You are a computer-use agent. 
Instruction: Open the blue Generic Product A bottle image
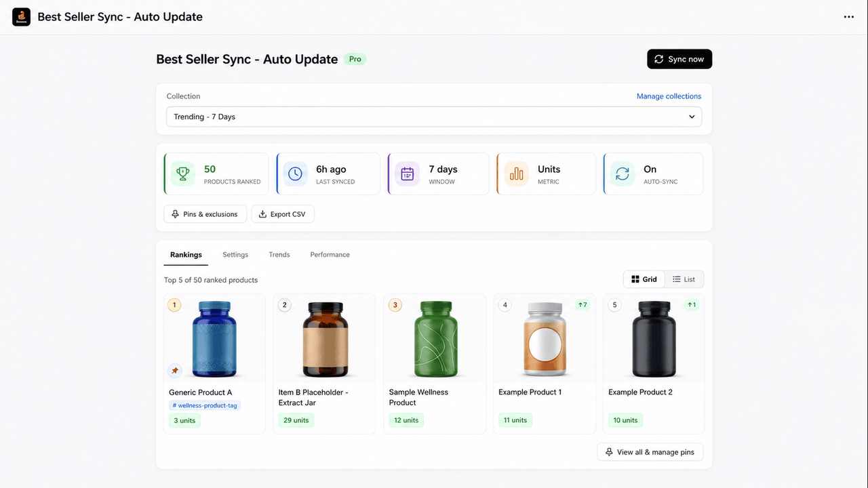(x=214, y=339)
